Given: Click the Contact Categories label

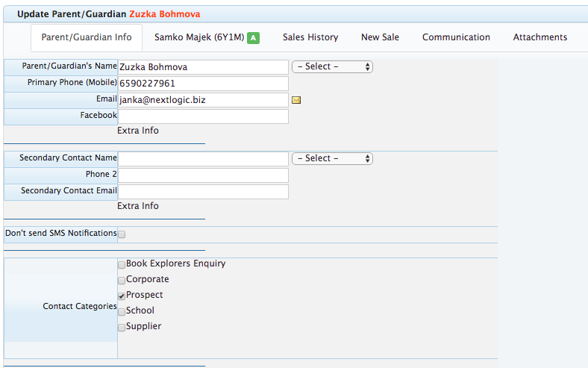Looking at the screenshot, I should coord(80,307).
